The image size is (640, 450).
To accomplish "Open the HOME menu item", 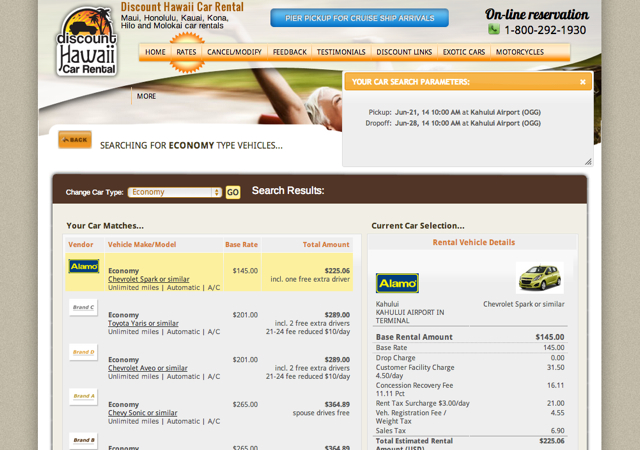I will click(155, 52).
